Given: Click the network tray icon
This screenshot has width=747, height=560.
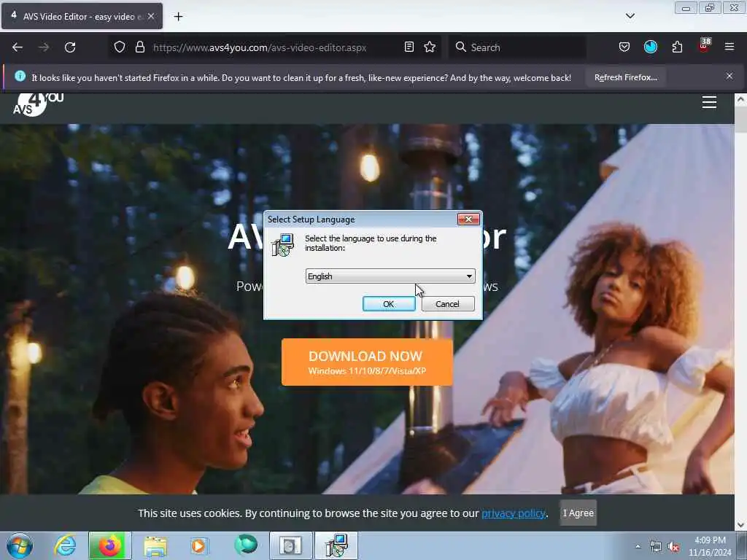Looking at the screenshot, I should click(x=656, y=547).
